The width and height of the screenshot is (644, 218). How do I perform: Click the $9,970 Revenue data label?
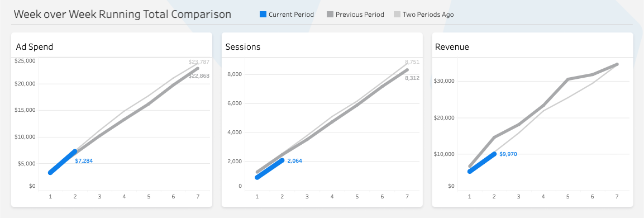[x=508, y=154]
